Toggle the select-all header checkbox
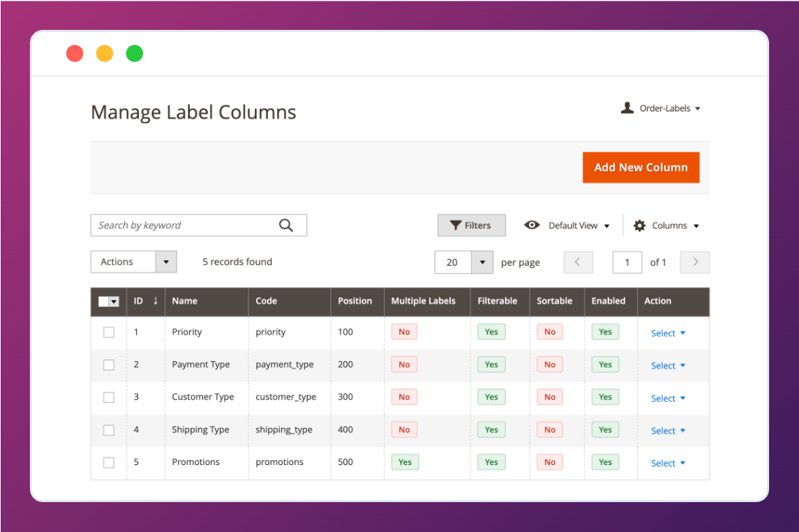The width and height of the screenshot is (799, 532). pos(103,301)
